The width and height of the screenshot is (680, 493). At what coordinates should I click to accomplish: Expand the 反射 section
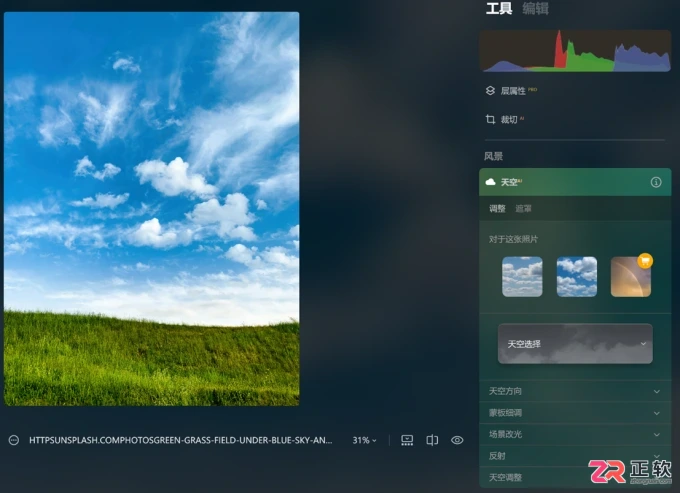click(575, 456)
